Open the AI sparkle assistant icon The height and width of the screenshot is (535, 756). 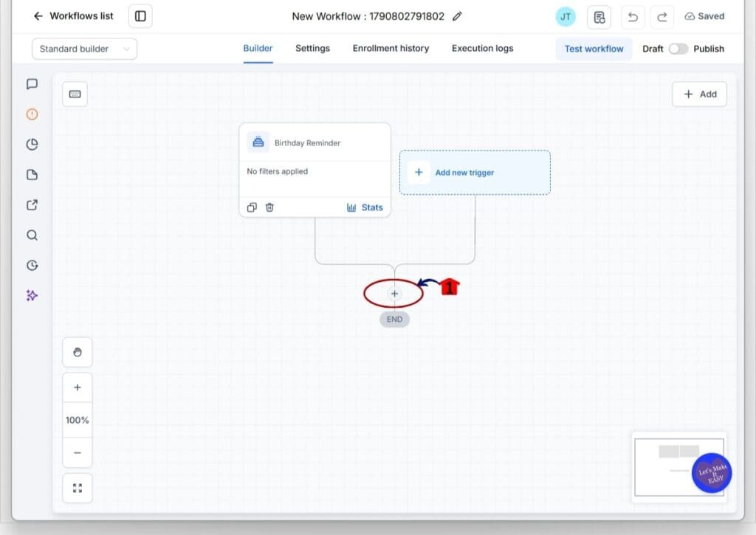(x=32, y=295)
